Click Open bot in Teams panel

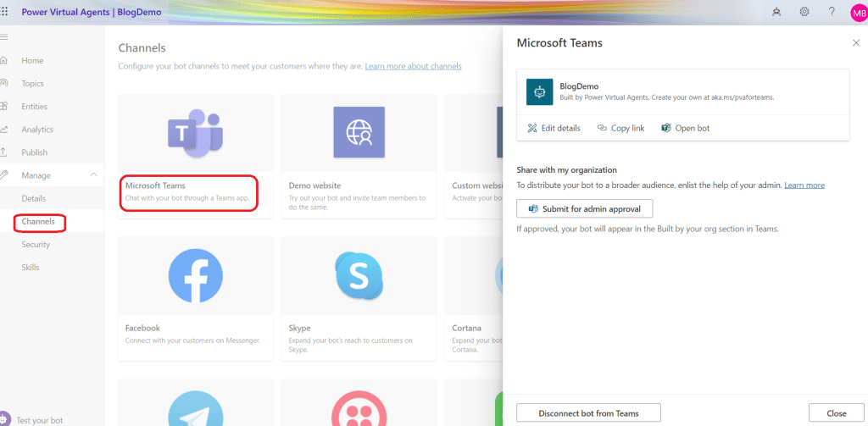(685, 128)
